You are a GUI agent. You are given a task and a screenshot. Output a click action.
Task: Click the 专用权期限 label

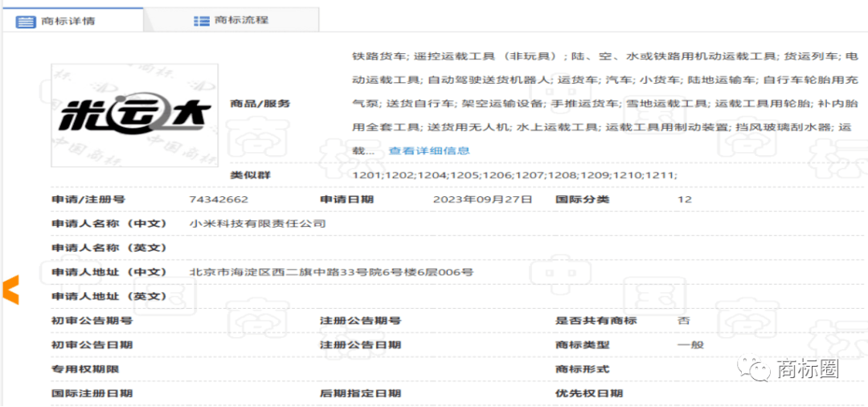(85, 369)
